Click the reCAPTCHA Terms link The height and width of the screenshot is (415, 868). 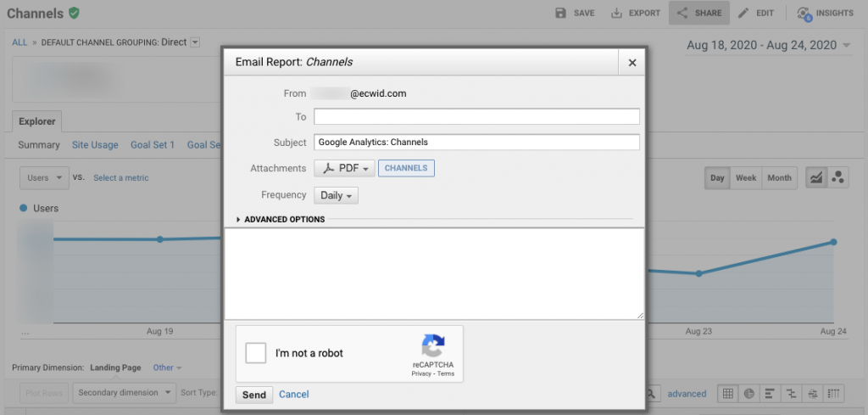point(445,374)
